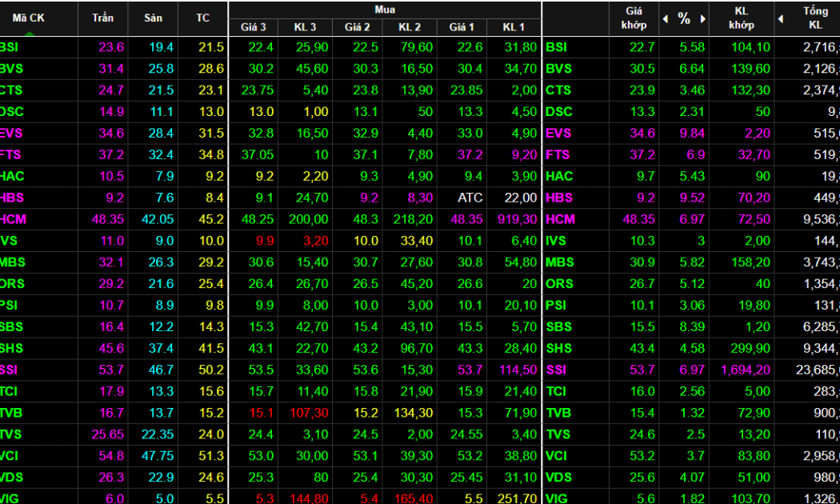Viewport: 840px width, 504px height.
Task: Click 299,90 in SHS KL khớp cell
Action: click(750, 348)
